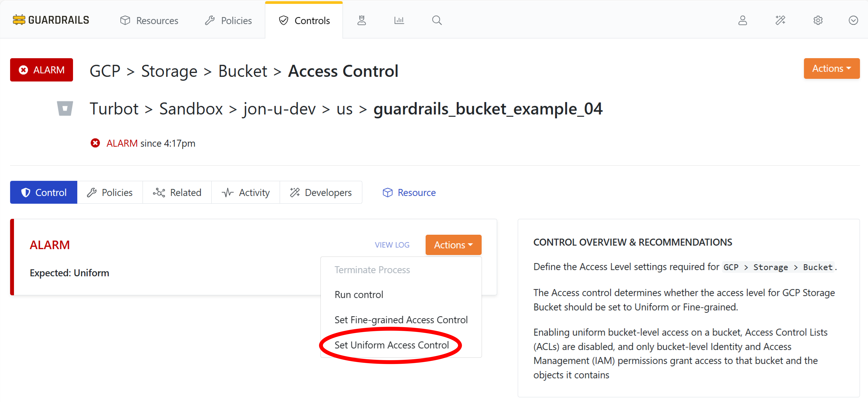The height and width of the screenshot is (402, 868).
Task: Open the reports bar-chart icon
Action: [x=399, y=20]
